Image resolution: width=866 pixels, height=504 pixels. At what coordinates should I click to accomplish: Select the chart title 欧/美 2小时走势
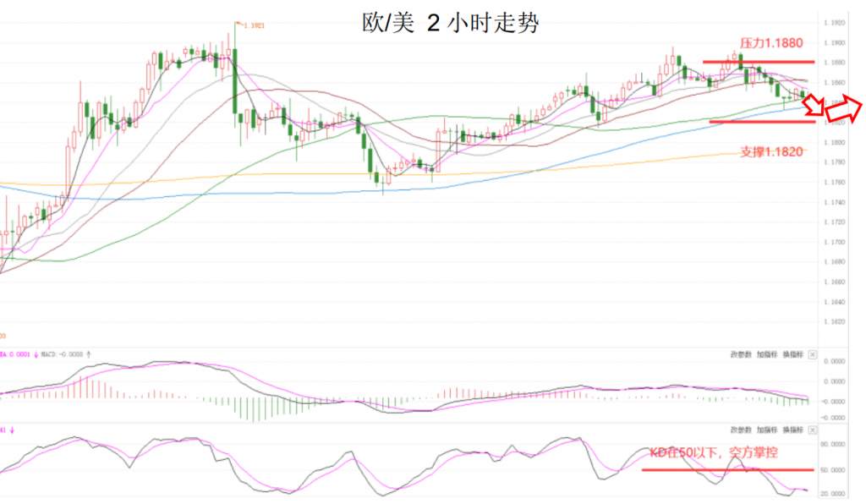[x=450, y=23]
